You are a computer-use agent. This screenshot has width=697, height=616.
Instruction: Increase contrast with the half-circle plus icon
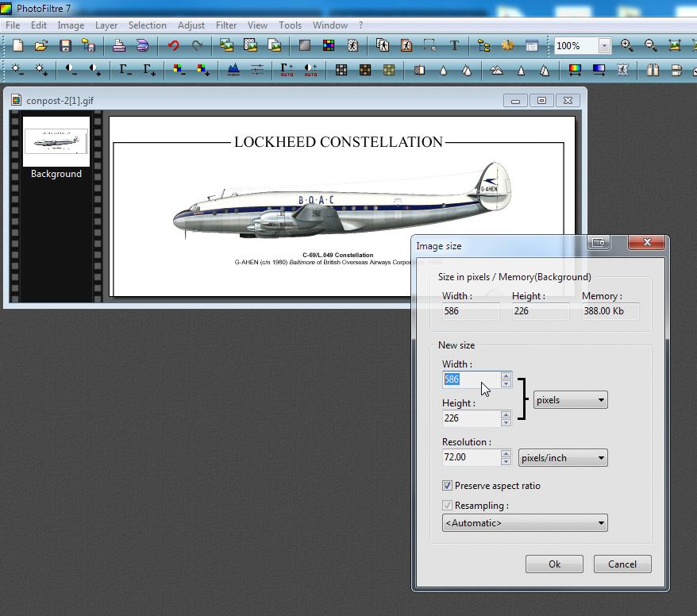(94, 70)
